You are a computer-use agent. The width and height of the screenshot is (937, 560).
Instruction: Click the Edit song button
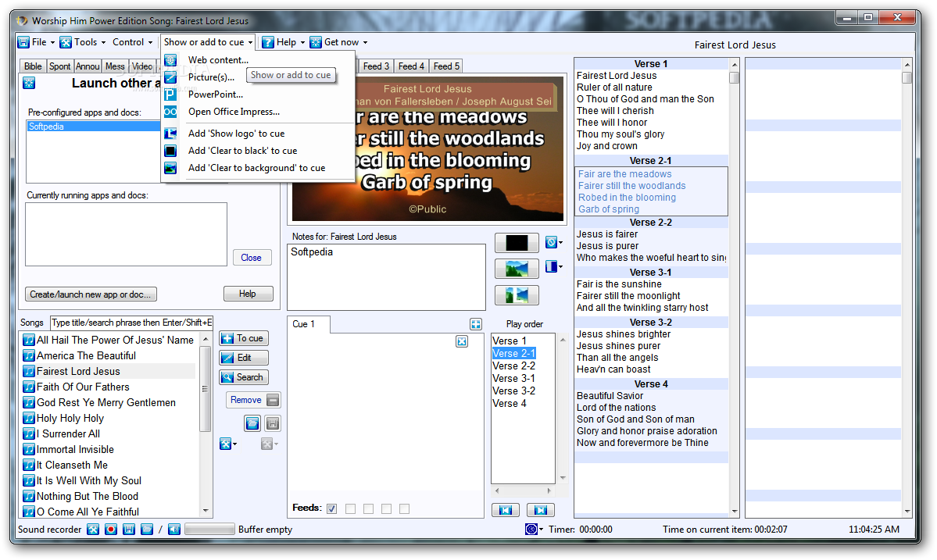(244, 358)
